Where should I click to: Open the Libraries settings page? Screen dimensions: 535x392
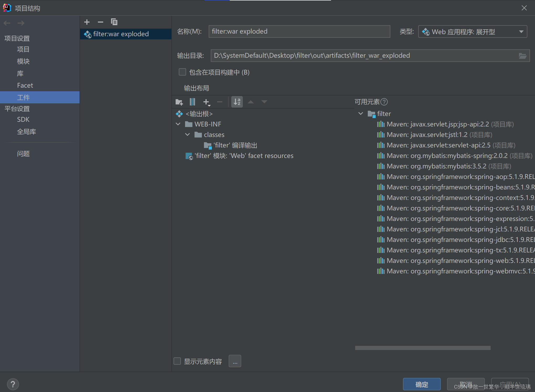click(20, 73)
